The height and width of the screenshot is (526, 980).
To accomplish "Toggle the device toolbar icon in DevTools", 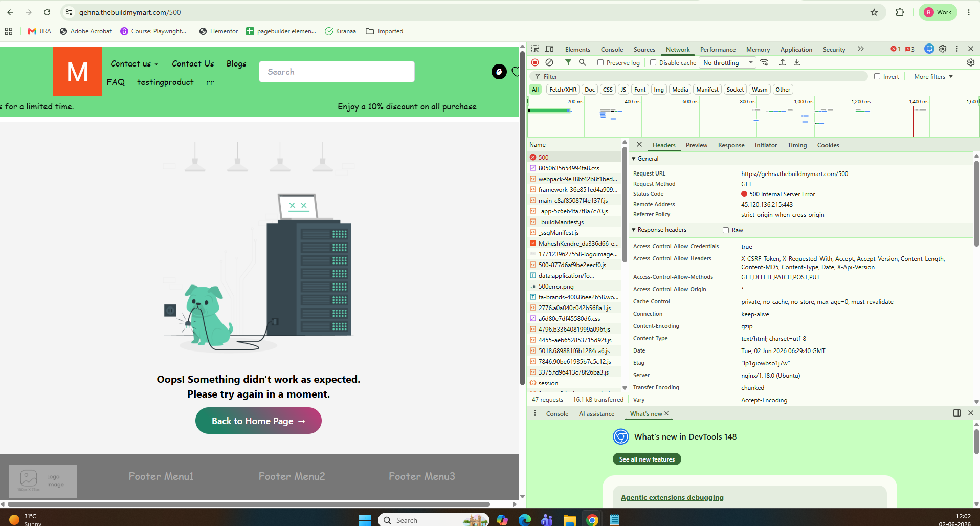I will [550, 49].
